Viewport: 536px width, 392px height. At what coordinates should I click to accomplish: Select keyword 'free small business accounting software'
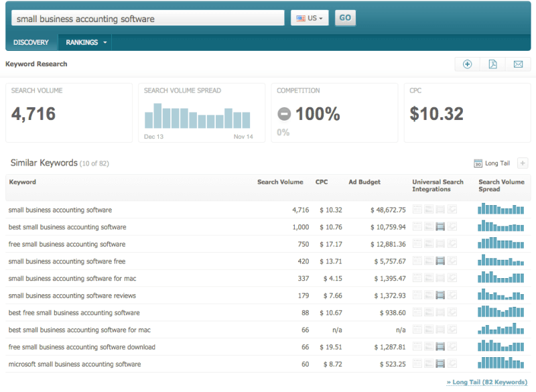(67, 245)
